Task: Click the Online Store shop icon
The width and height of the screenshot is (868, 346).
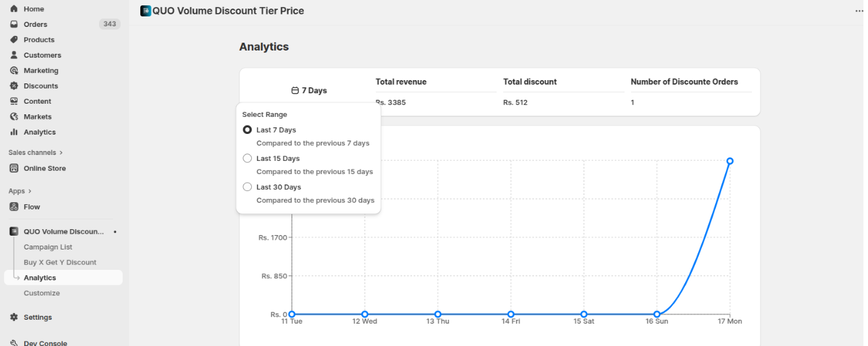Action: (14, 169)
